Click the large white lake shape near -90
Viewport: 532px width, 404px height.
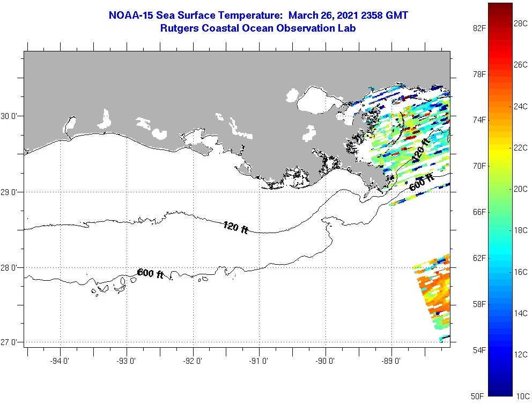(x=319, y=100)
